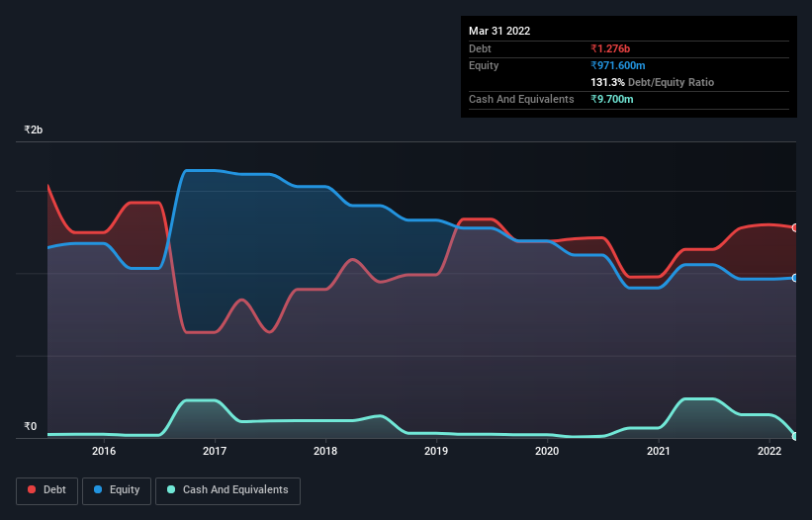Select the red Debt endpoint marker

tap(795, 227)
